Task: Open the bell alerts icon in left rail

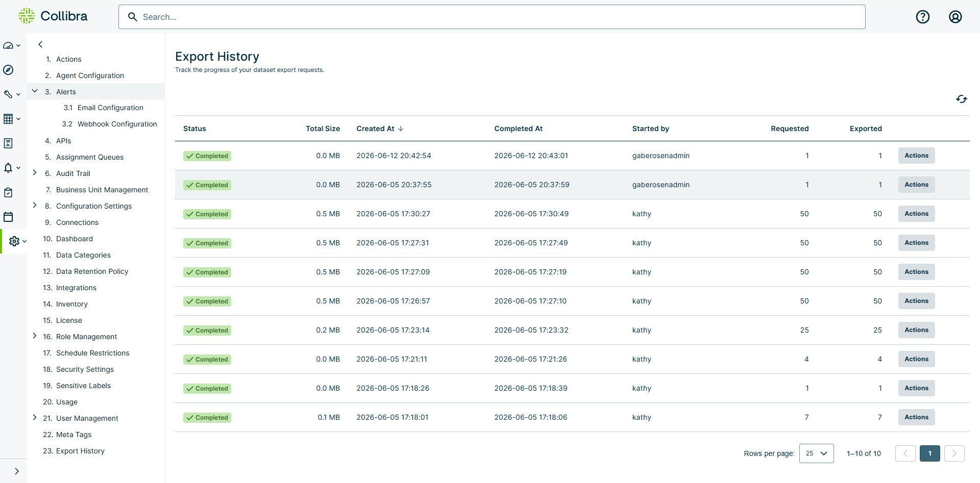Action: pos(8,168)
